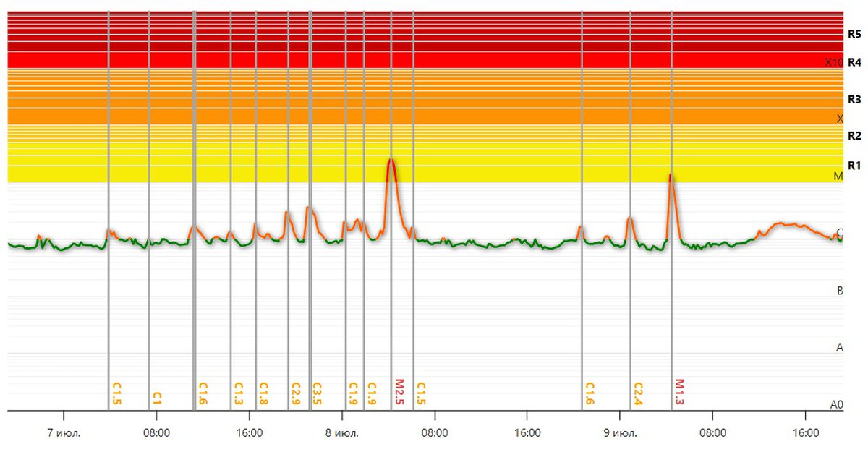Click the M2.5 flare label

coord(399,391)
